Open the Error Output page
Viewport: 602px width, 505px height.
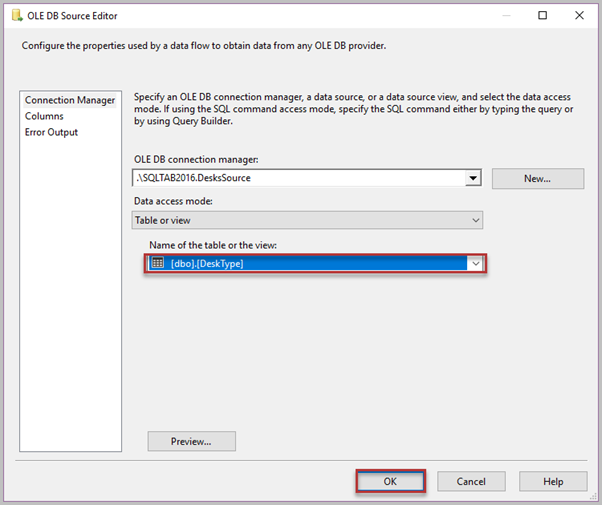pyautogui.click(x=51, y=132)
